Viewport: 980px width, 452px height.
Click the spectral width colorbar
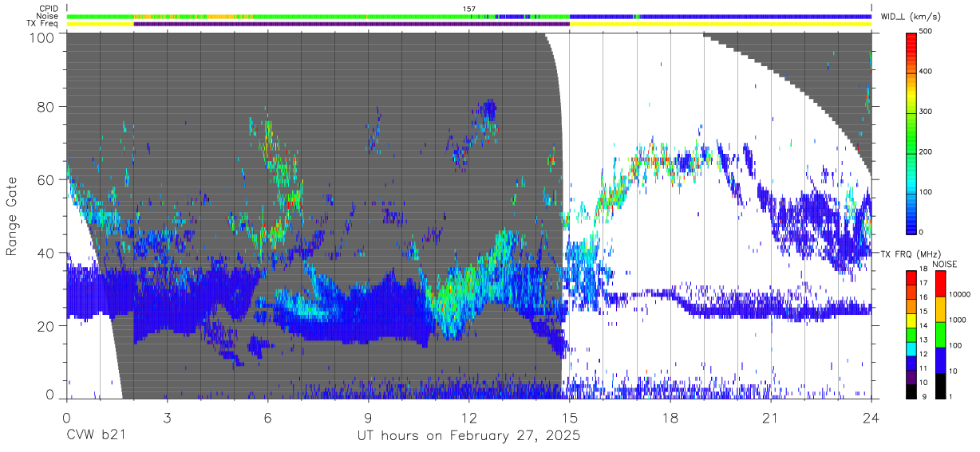911,132
